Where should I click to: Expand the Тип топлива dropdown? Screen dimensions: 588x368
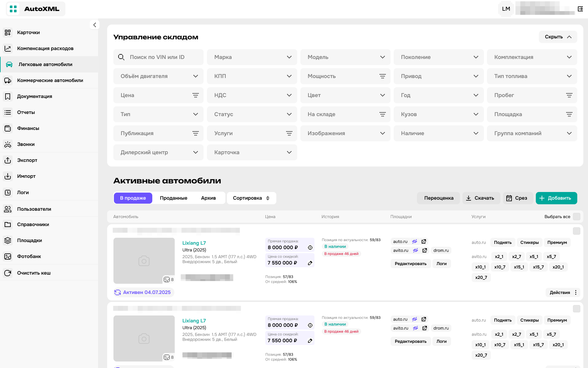tap(532, 76)
